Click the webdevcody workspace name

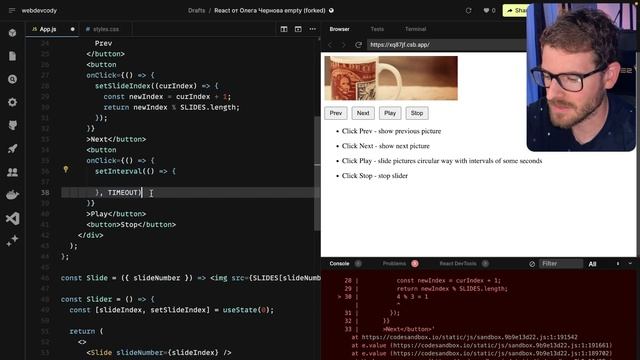click(x=39, y=11)
